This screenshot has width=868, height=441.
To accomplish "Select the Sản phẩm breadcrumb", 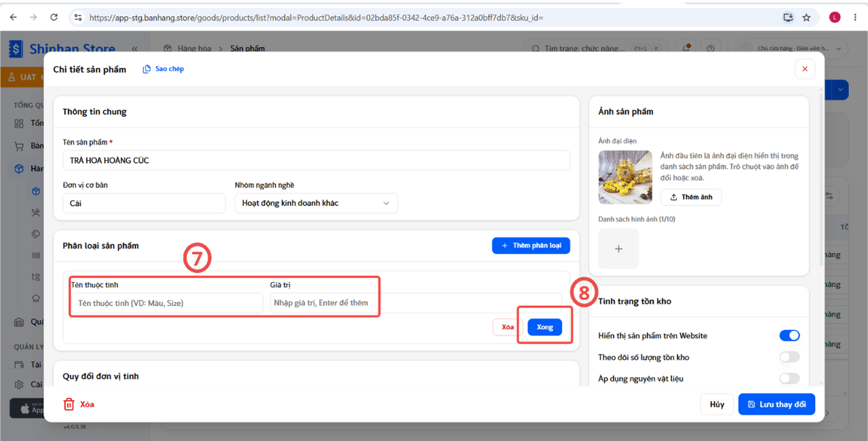I will pyautogui.click(x=248, y=49).
